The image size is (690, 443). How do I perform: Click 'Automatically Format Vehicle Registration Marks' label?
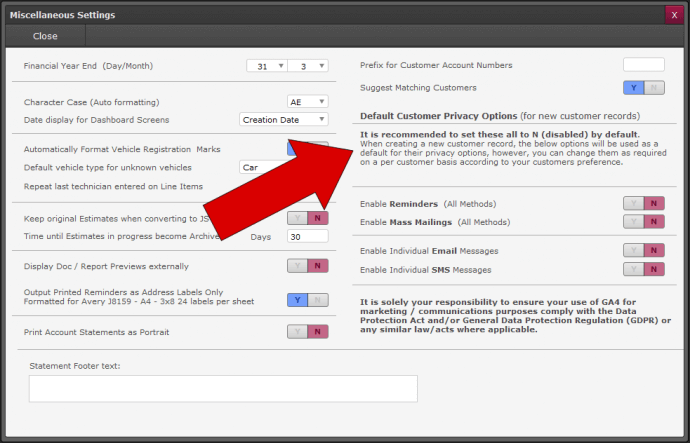(x=122, y=150)
